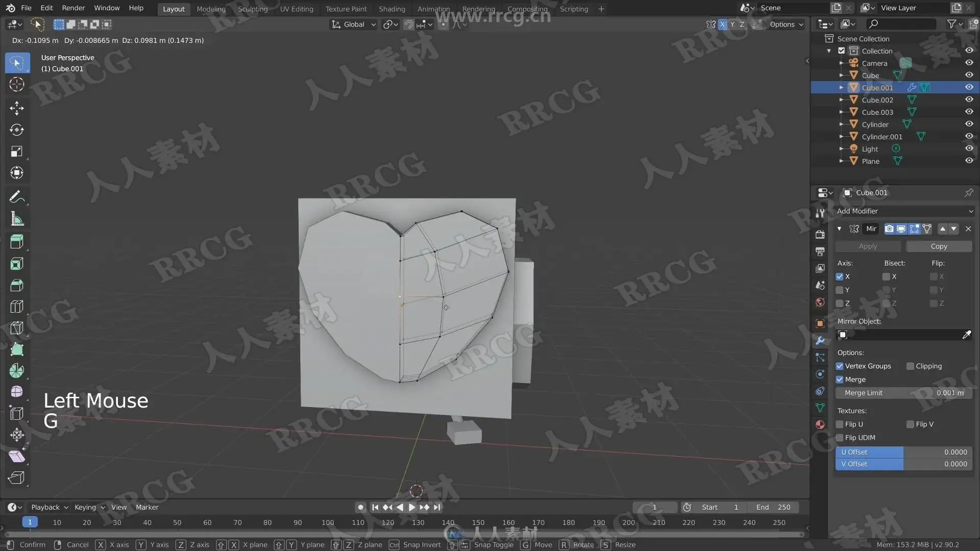The width and height of the screenshot is (980, 551).
Task: Select the Move tool in toolbar
Action: [x=16, y=108]
